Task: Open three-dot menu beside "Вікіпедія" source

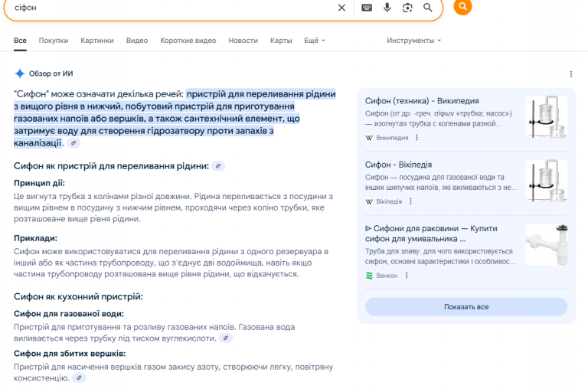Action: pyautogui.click(x=410, y=201)
